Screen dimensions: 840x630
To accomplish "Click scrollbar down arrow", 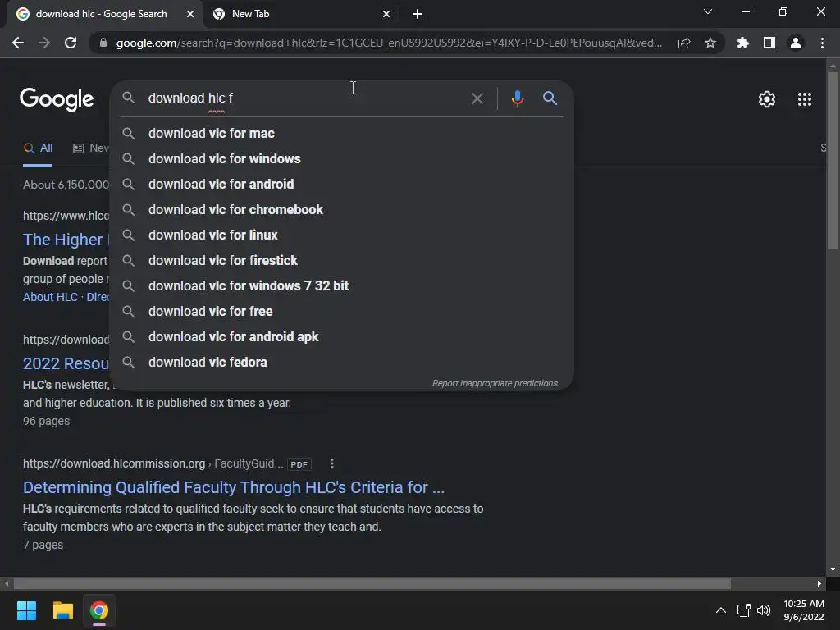I will click(x=833, y=569).
